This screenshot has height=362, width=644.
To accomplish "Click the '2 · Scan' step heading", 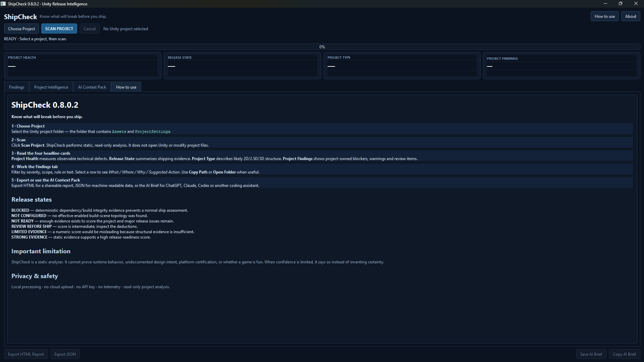I will [18, 140].
